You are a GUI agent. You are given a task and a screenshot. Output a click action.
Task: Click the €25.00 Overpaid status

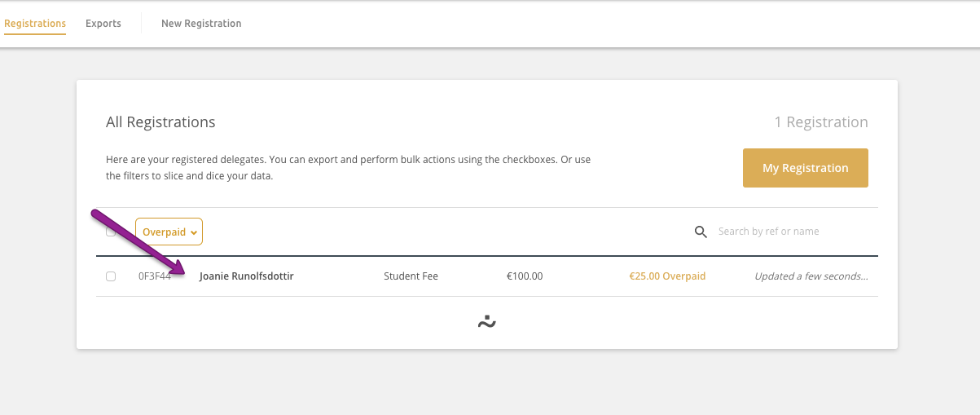[667, 276]
